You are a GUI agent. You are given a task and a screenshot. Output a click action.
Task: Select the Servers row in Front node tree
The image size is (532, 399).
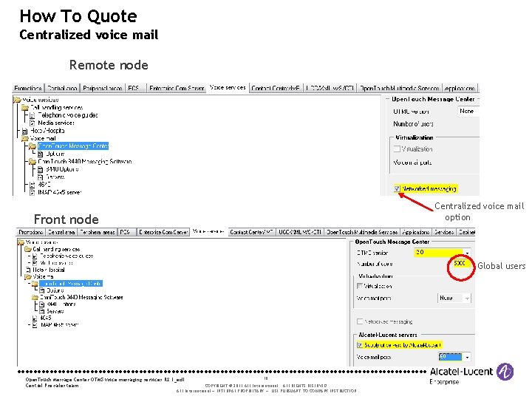click(52, 311)
